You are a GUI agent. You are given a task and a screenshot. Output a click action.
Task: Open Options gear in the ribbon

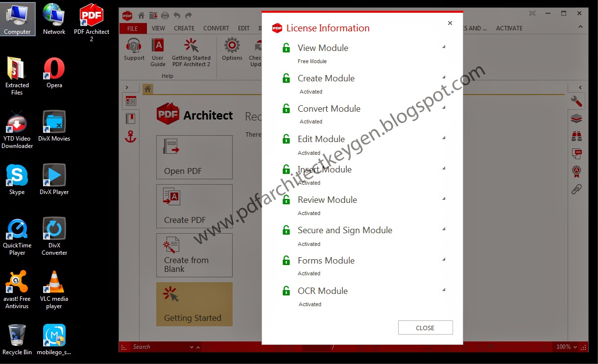232,49
